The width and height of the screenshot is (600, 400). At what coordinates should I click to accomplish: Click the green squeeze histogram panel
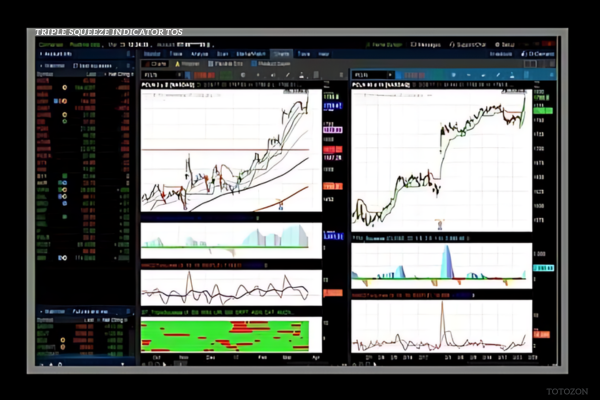click(225, 335)
